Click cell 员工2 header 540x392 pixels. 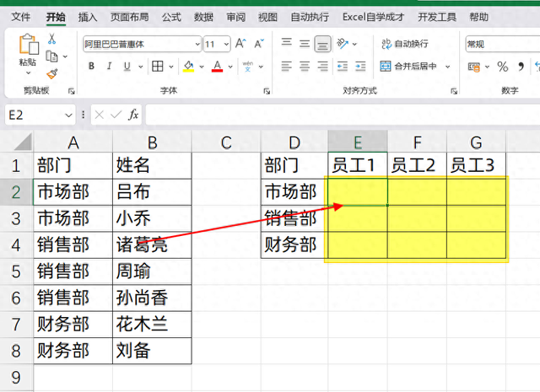pyautogui.click(x=417, y=165)
